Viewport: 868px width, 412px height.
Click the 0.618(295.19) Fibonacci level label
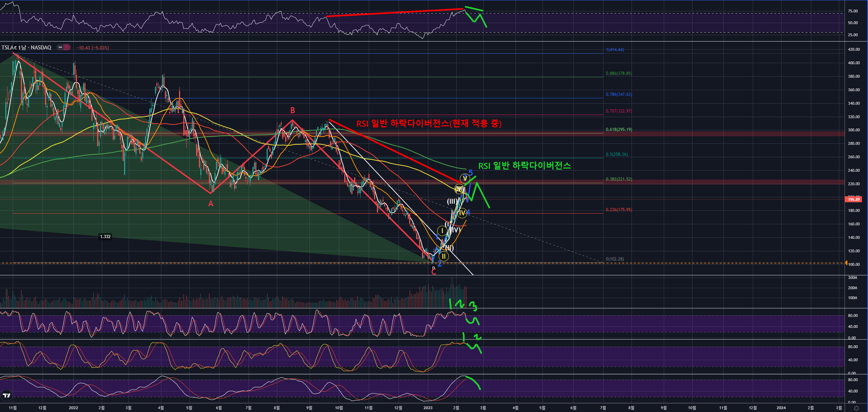[x=619, y=130]
